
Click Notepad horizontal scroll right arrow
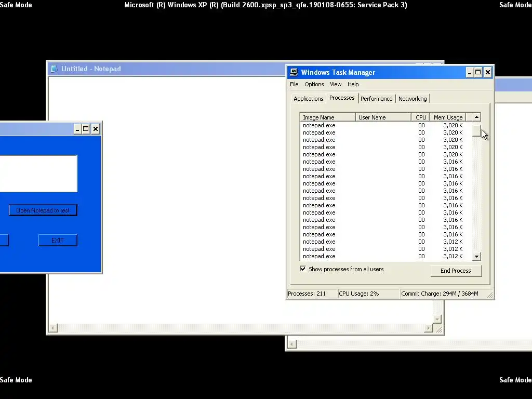tap(429, 328)
